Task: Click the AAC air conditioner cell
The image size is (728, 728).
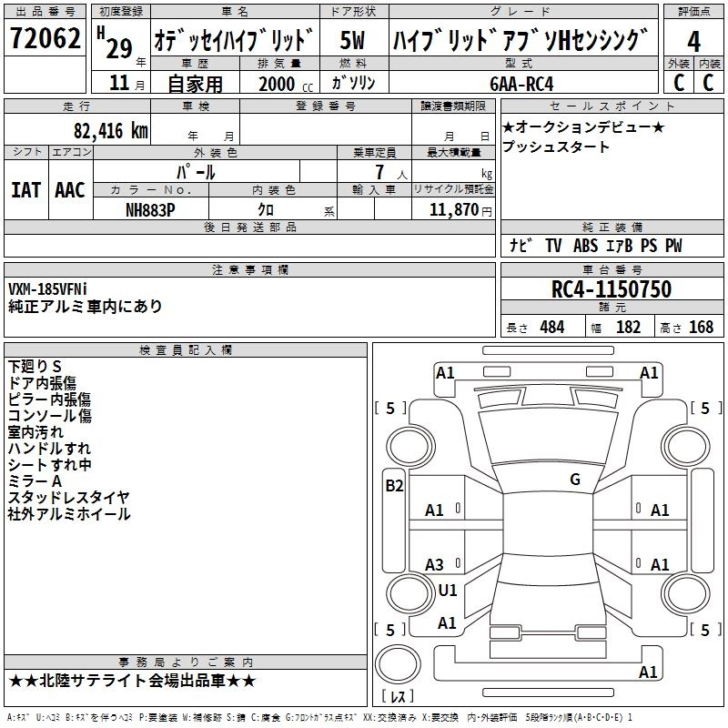Action: coord(69,189)
